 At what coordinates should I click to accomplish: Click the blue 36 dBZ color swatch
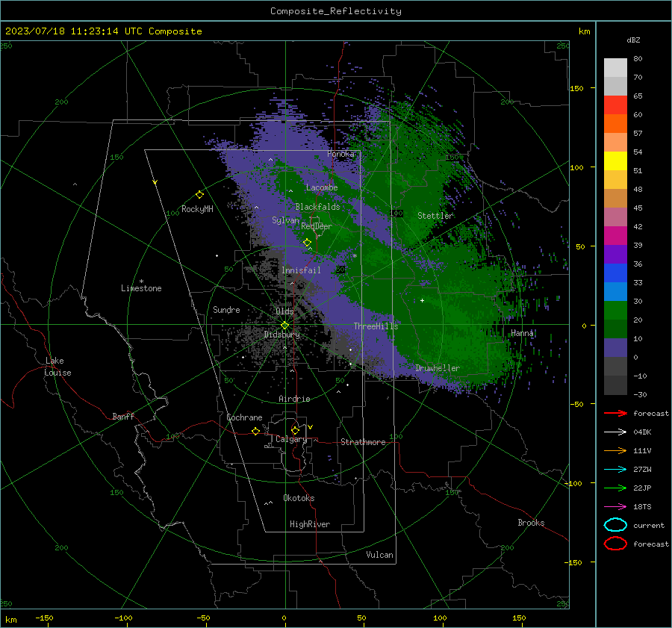[615, 273]
